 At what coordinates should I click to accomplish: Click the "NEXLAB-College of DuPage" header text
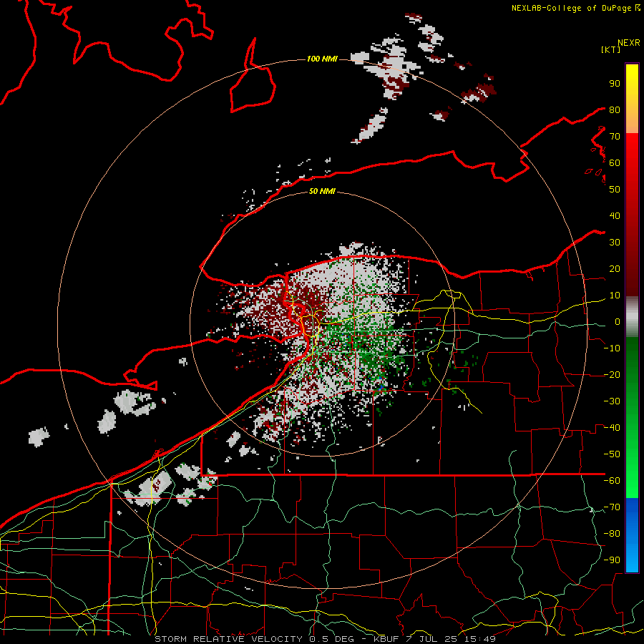(x=572, y=8)
